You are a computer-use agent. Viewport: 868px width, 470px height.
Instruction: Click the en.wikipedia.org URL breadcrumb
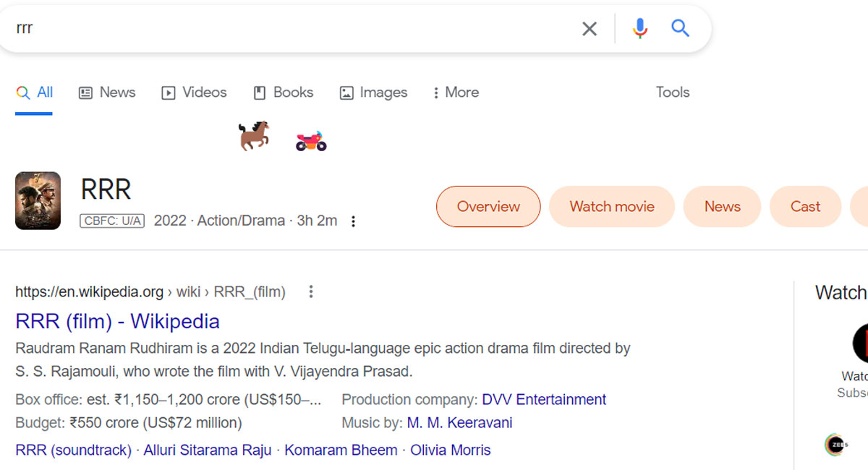tap(150, 292)
